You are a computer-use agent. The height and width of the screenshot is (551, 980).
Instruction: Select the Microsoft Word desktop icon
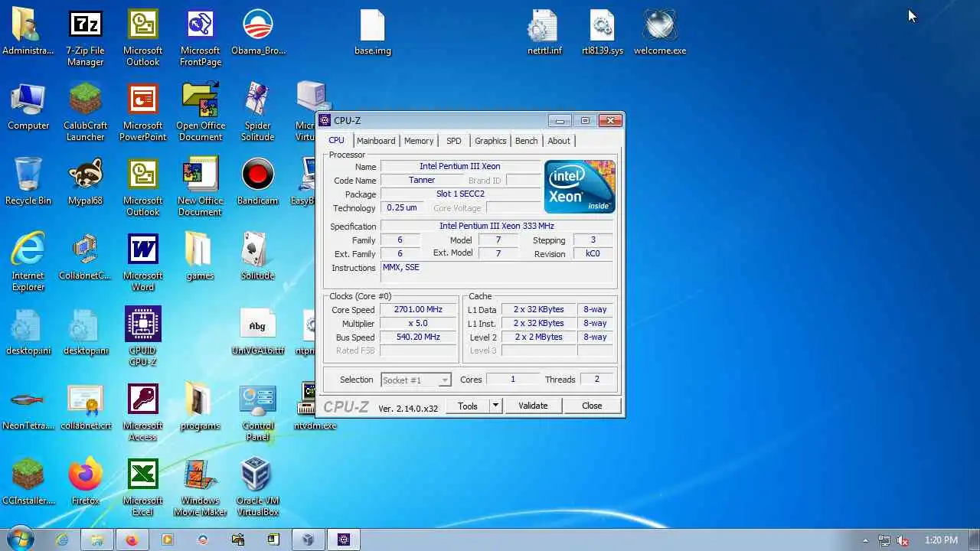tap(143, 262)
